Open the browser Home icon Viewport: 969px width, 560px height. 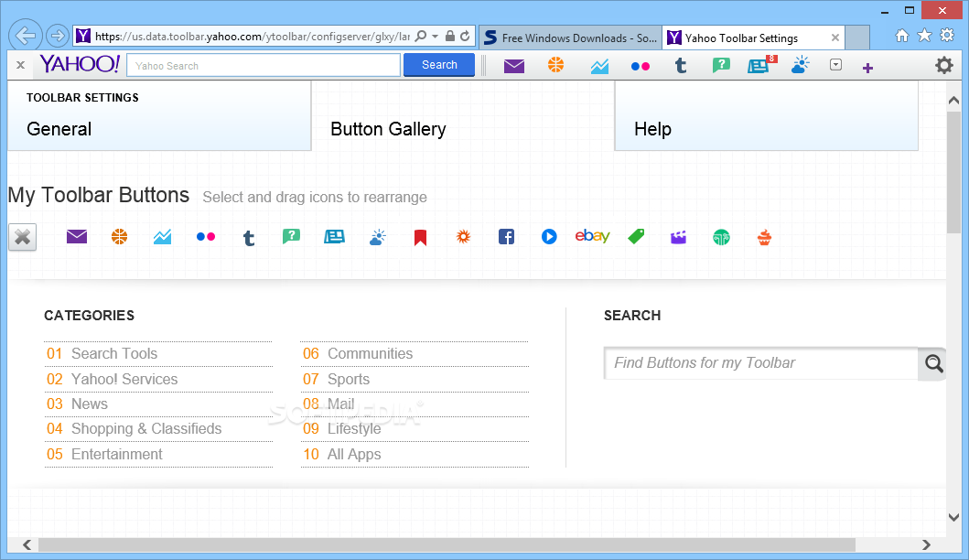pyautogui.click(x=901, y=36)
